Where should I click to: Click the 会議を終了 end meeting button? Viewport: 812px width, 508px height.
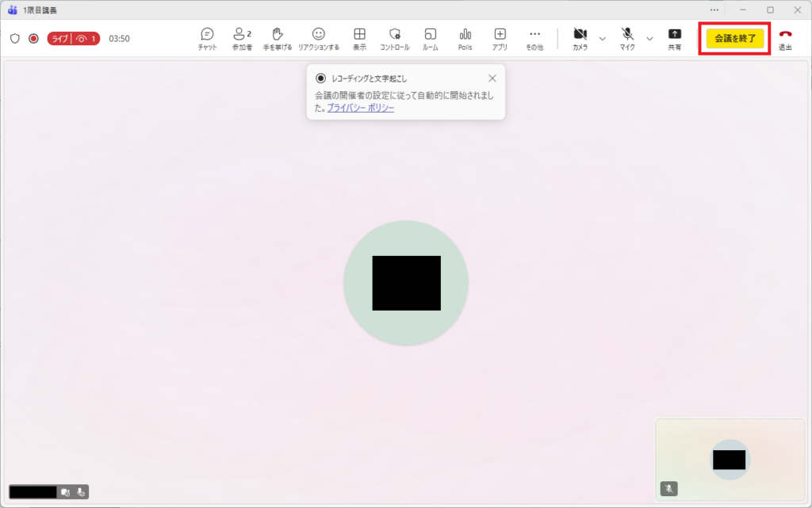pyautogui.click(x=735, y=38)
